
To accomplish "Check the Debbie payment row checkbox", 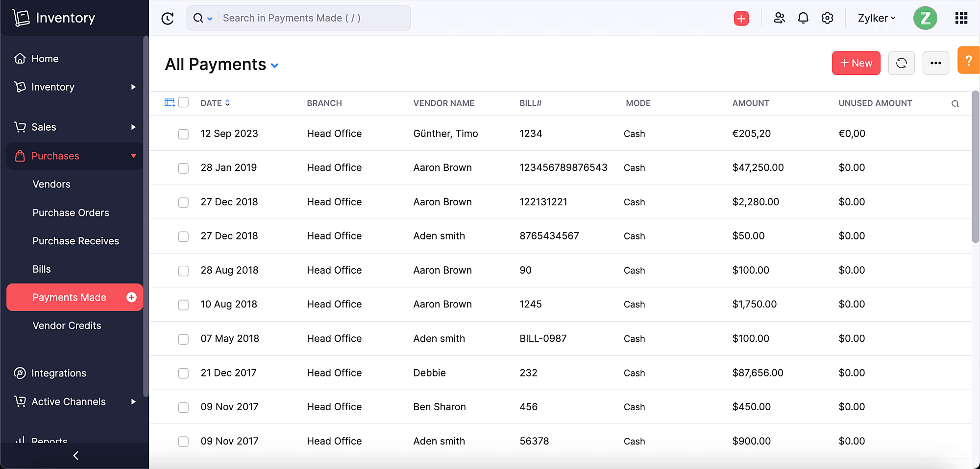I will coord(183,373).
